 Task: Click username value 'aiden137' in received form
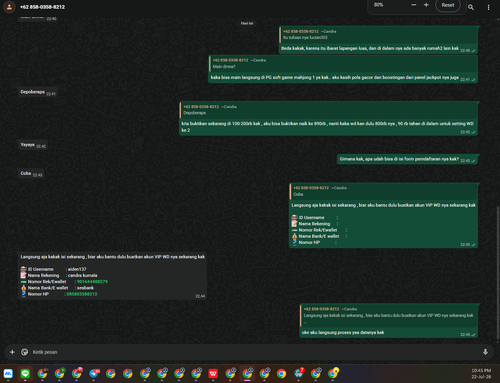[77, 269]
